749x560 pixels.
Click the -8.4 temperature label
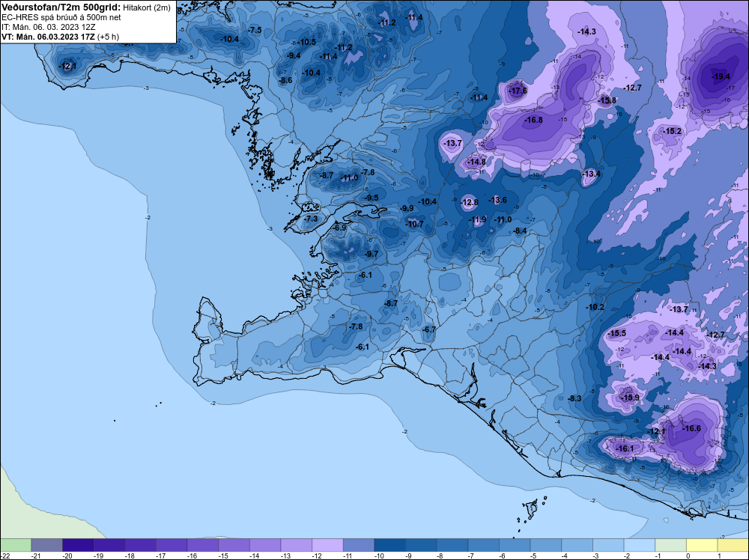(x=521, y=231)
